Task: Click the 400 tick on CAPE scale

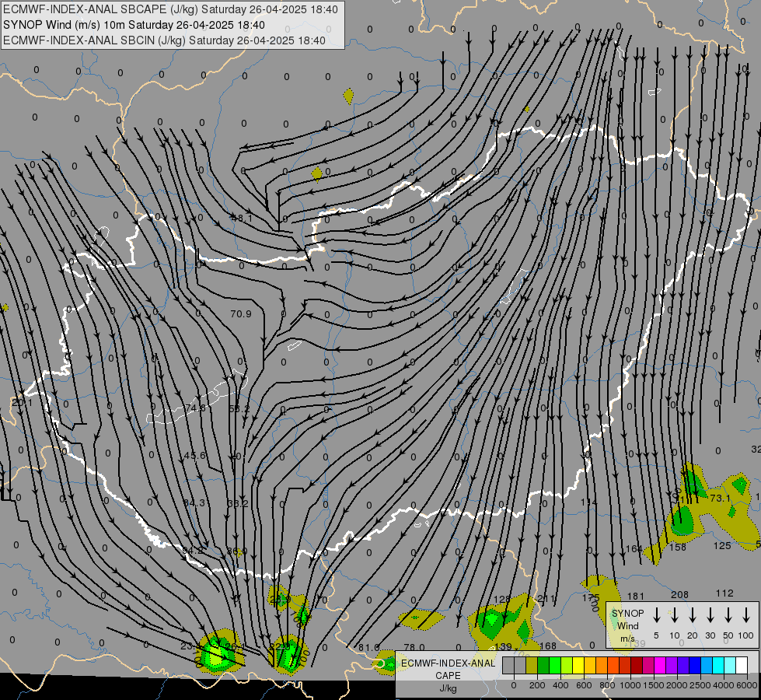Action: click(560, 685)
